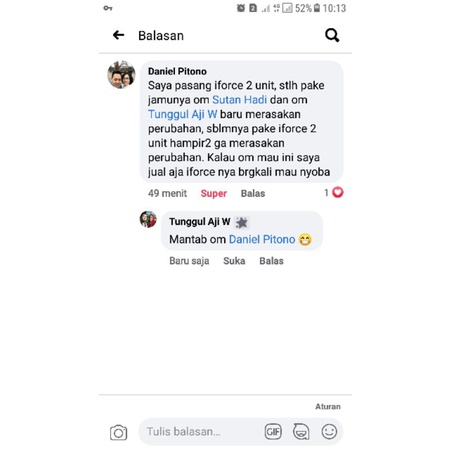The height and width of the screenshot is (450, 450).
Task: View the heart reaction count on Daniel's comment
Action: click(334, 193)
